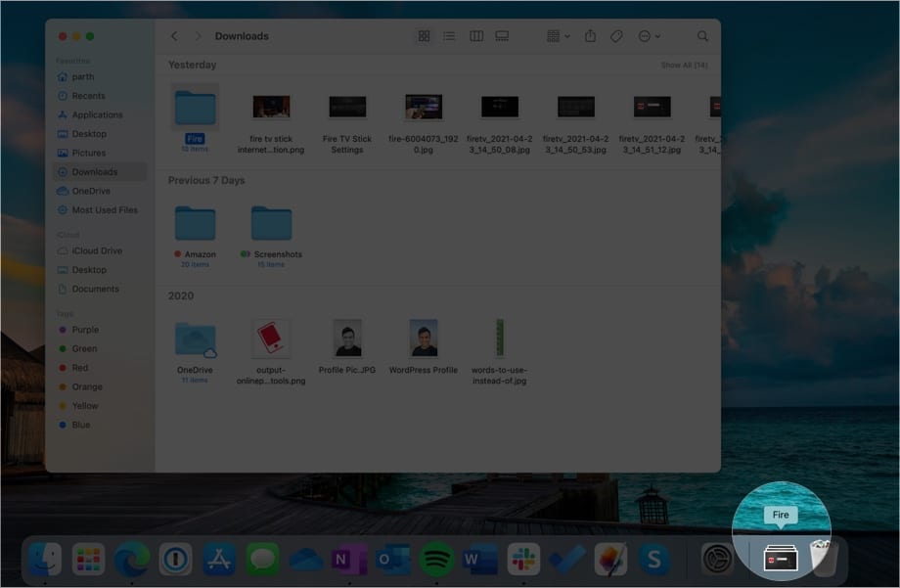Open 1Password from the Dock
The image size is (900, 588).
click(176, 559)
